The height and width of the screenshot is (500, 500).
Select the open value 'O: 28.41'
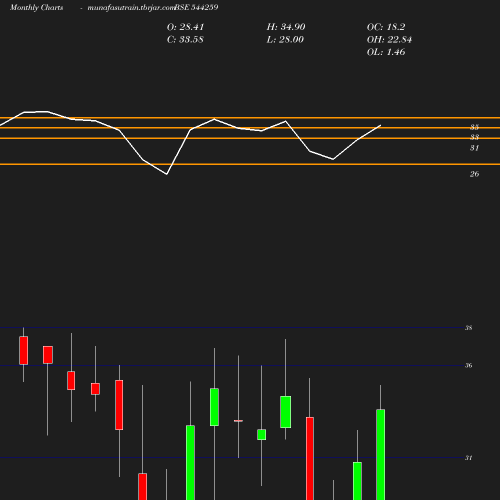click(x=185, y=27)
